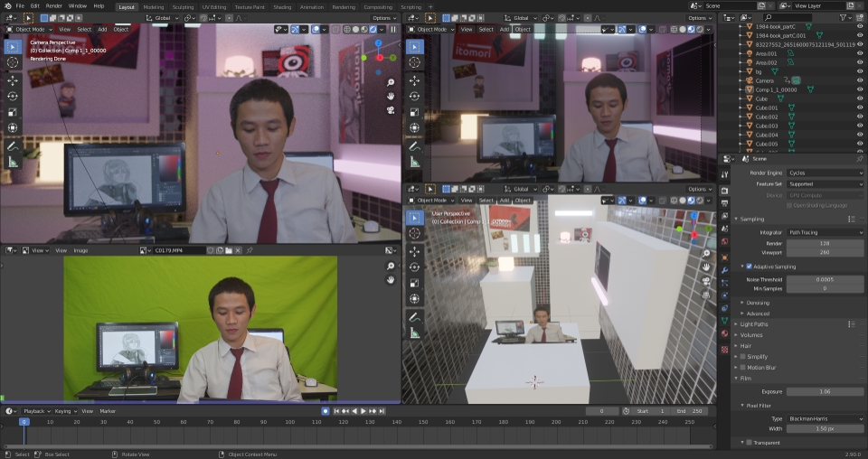This screenshot has width=868, height=459.
Task: Select the Cursor tool in camera viewport
Action: (x=13, y=62)
